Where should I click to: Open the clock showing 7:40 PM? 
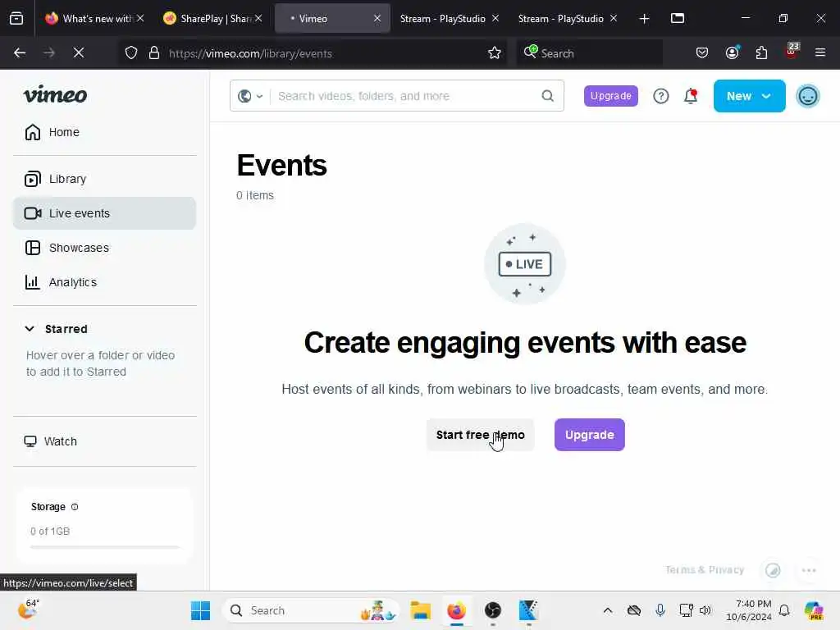click(x=748, y=610)
